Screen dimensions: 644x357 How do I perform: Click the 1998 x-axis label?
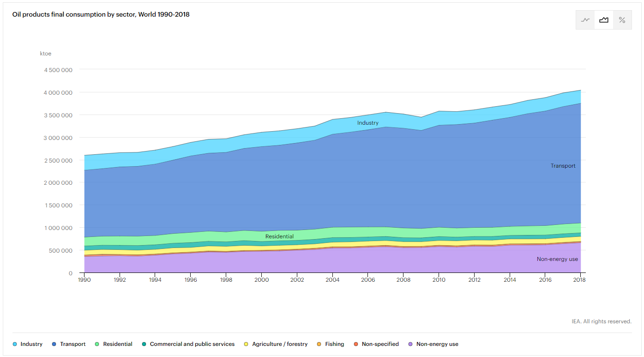click(x=226, y=280)
